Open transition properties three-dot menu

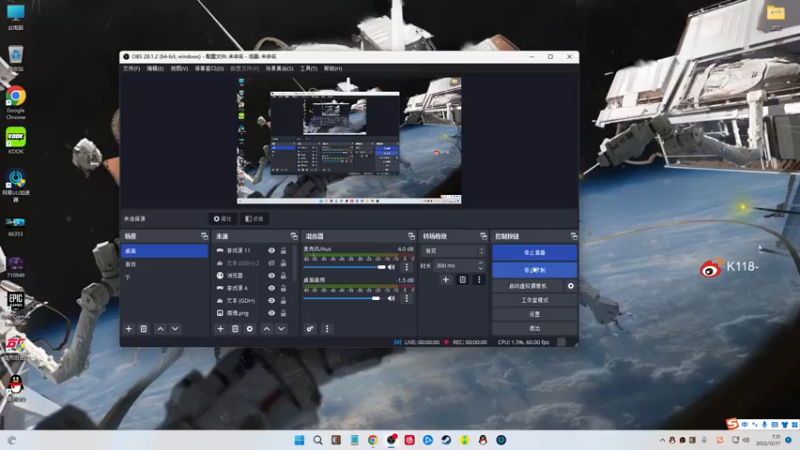click(x=479, y=280)
